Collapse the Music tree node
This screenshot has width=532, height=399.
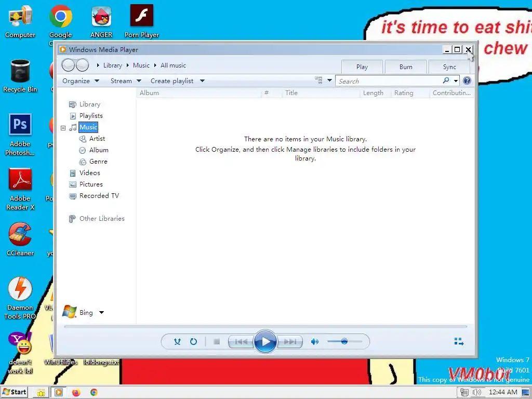[63, 128]
